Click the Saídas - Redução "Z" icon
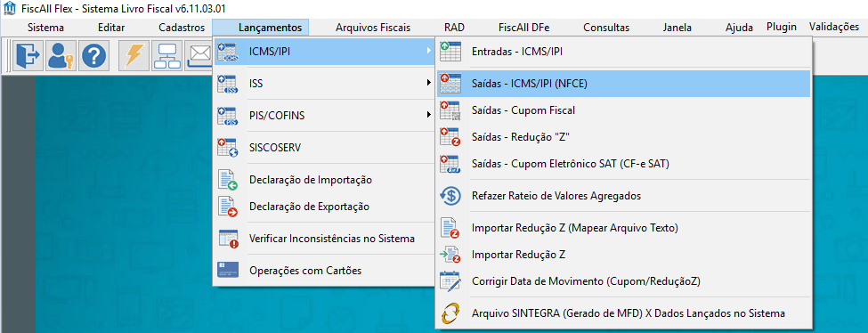 (450, 137)
